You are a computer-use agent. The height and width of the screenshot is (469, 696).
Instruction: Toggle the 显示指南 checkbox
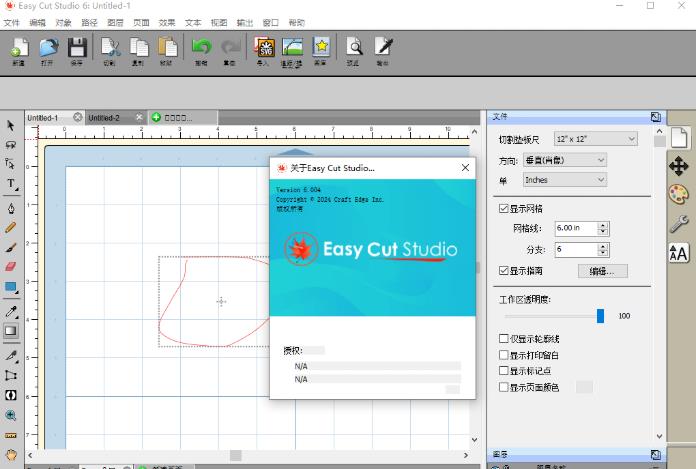(x=503, y=270)
